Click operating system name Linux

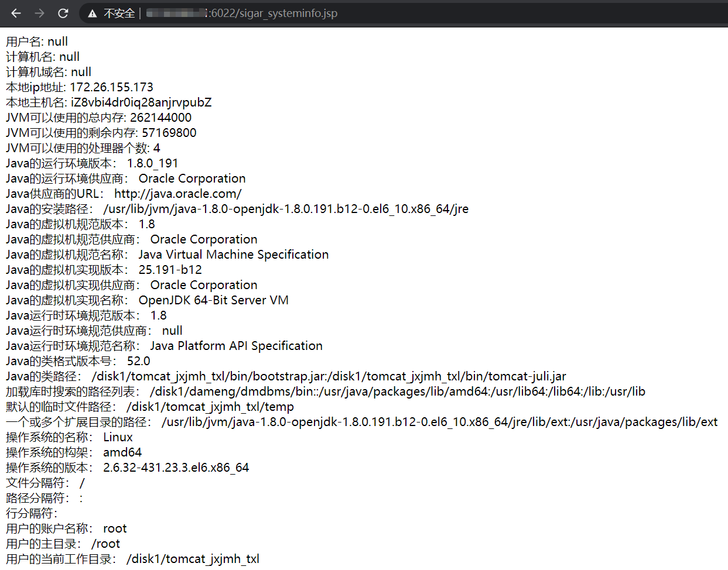pyautogui.click(x=118, y=437)
